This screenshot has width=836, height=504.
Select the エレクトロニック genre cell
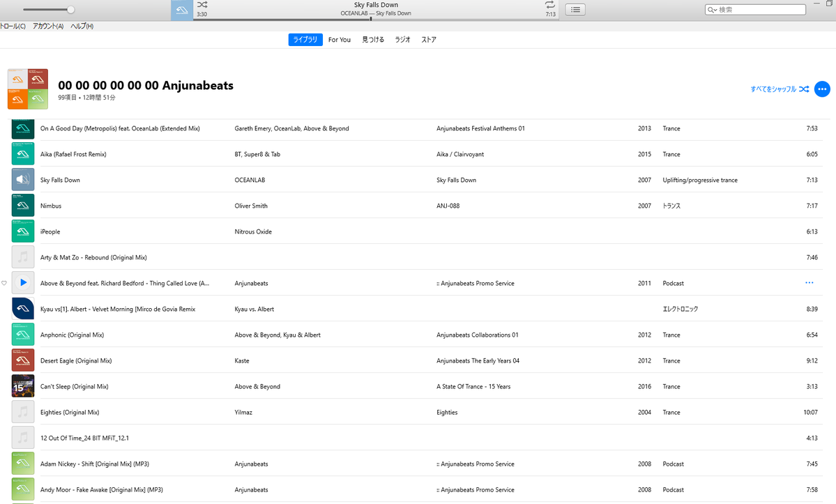click(681, 309)
